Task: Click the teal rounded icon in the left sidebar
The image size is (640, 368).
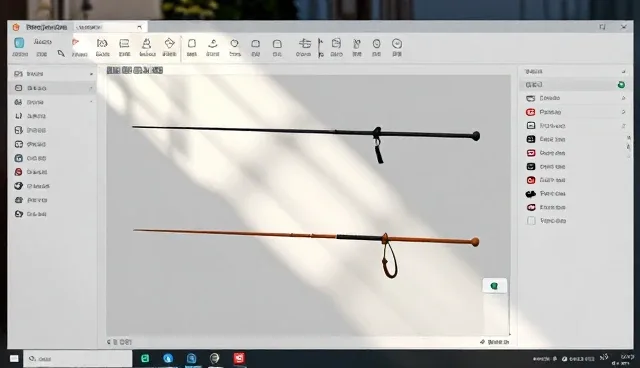Action: pyautogui.click(x=18, y=158)
